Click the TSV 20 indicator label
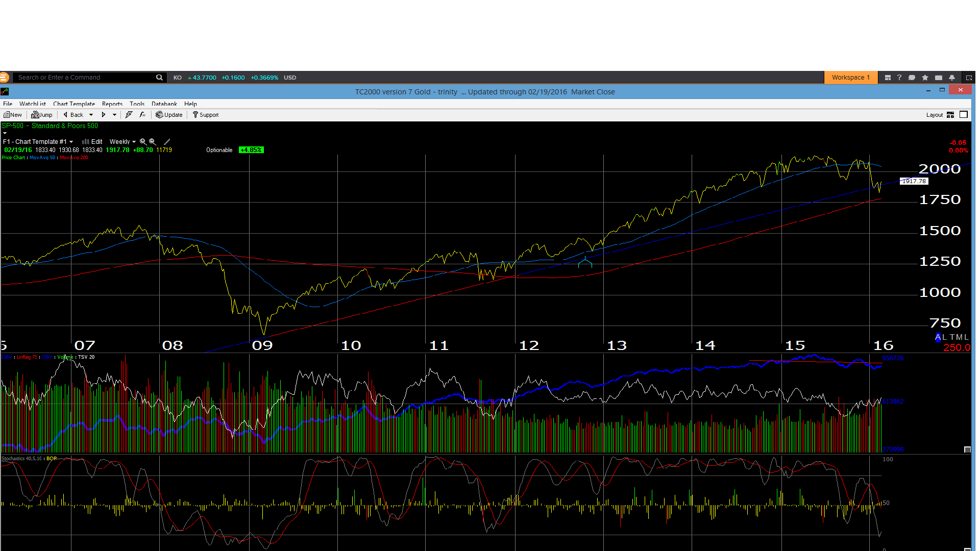This screenshot has width=980, height=551. point(86,357)
